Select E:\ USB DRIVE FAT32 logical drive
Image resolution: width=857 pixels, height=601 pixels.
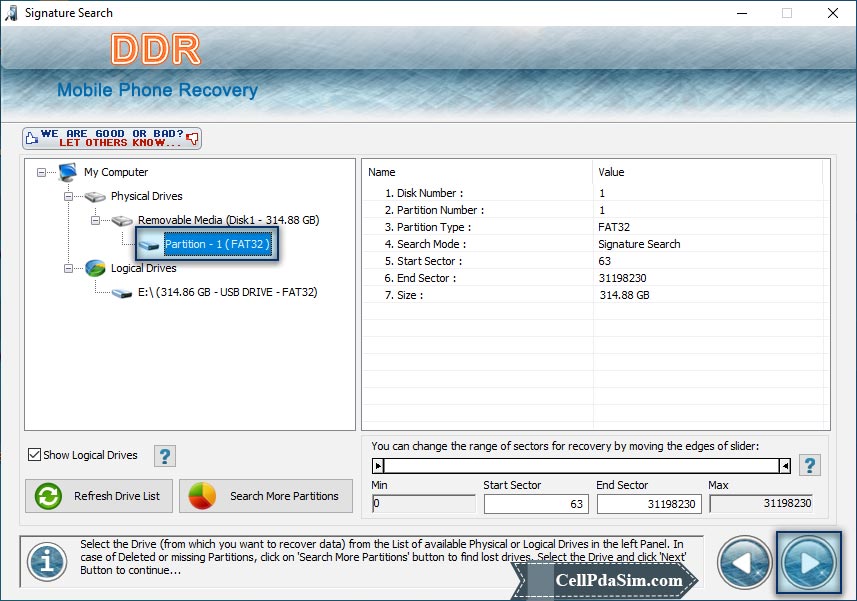click(227, 292)
